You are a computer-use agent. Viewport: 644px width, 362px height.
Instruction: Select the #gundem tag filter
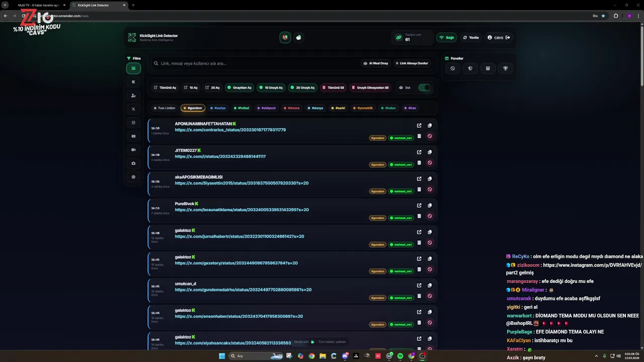click(x=193, y=108)
